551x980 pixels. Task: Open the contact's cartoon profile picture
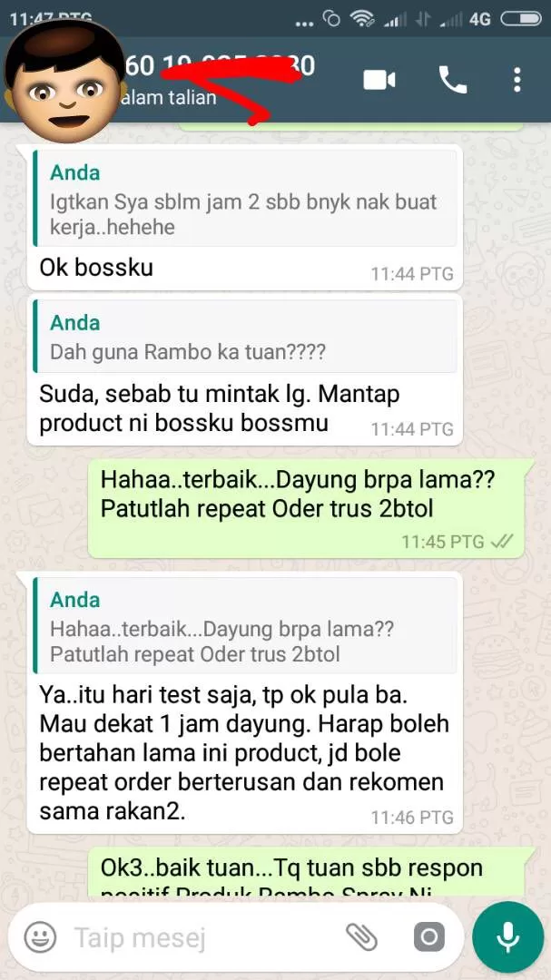pyautogui.click(x=65, y=80)
